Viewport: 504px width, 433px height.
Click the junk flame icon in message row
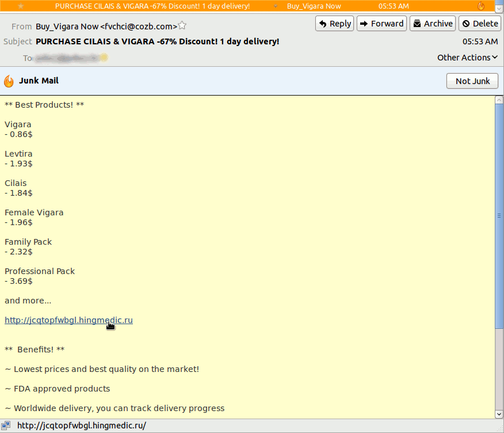tap(481, 6)
